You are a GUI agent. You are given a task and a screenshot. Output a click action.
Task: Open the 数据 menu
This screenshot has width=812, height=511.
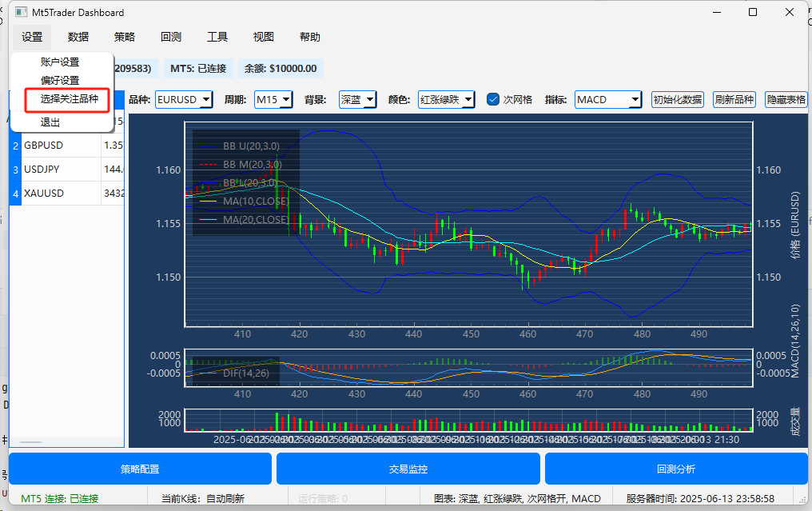coord(78,37)
